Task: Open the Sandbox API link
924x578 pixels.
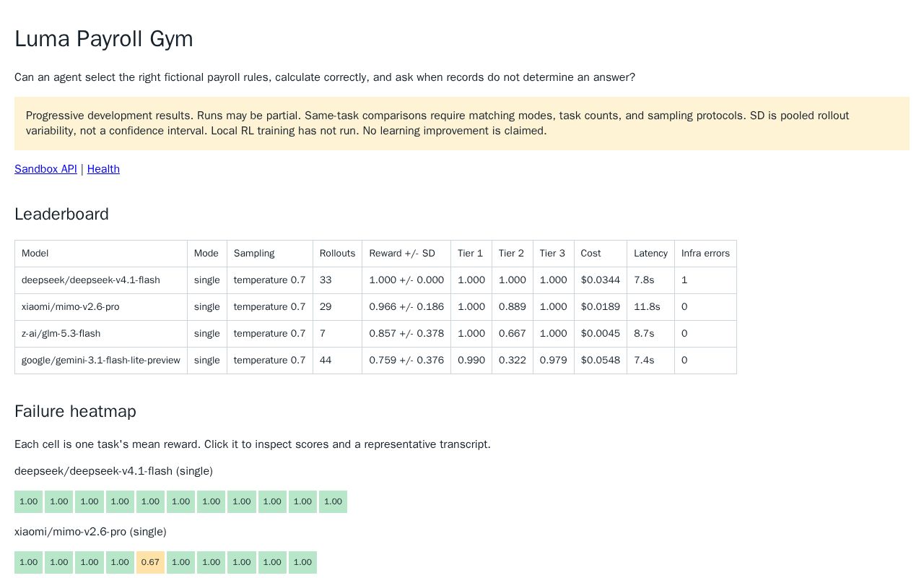Action: (x=45, y=169)
